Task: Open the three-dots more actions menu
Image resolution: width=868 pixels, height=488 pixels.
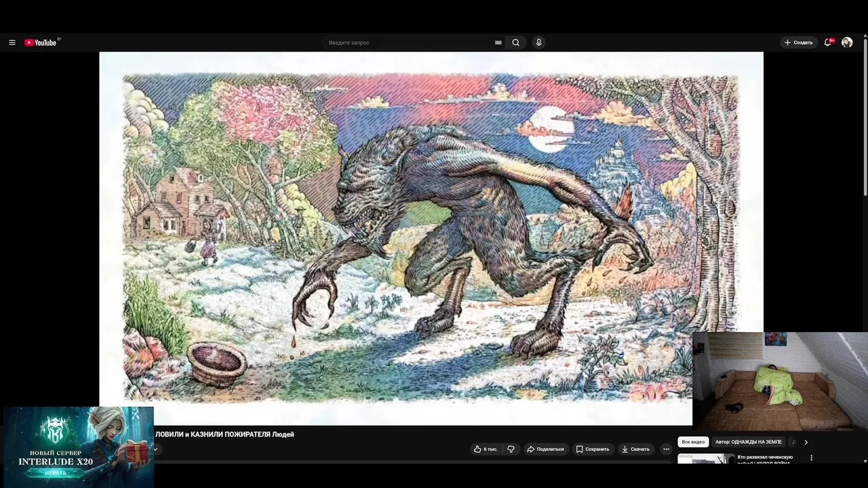Action: tap(666, 449)
